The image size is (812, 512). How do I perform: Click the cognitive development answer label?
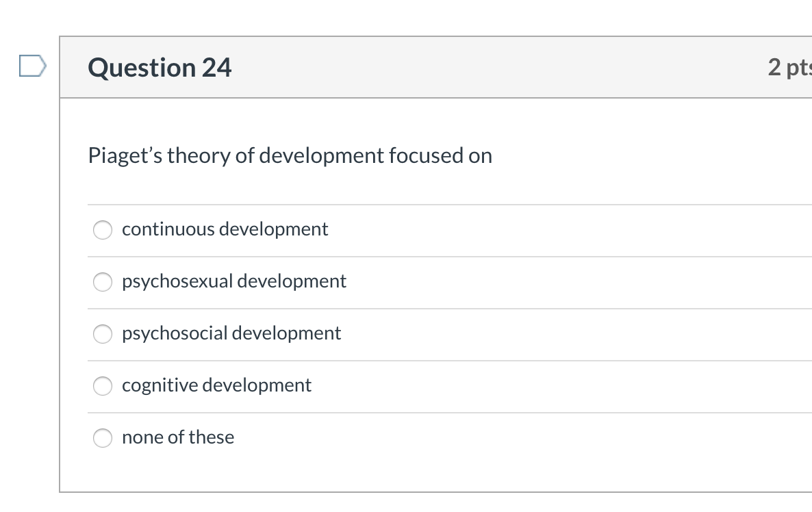[216, 385]
